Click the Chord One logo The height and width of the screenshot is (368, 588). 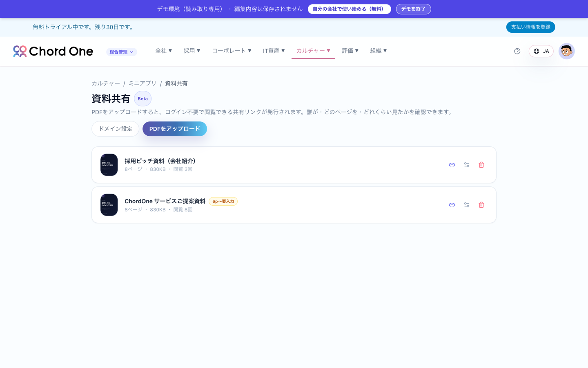click(x=53, y=51)
